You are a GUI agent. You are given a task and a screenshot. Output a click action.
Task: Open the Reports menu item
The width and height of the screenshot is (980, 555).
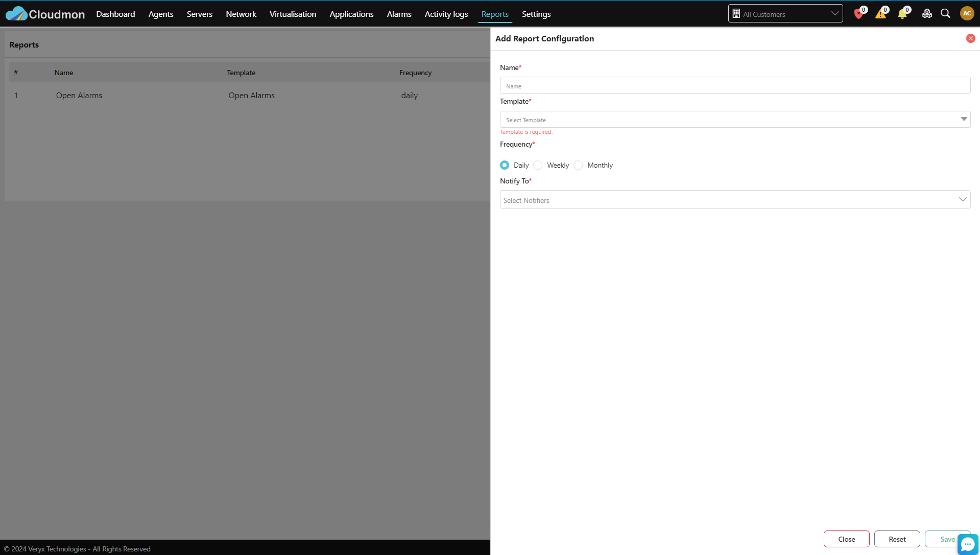(494, 14)
